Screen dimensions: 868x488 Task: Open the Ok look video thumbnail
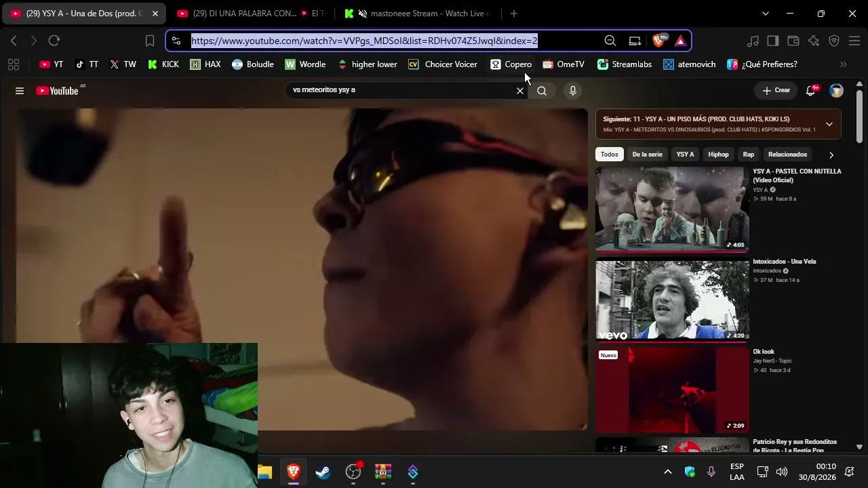(672, 390)
